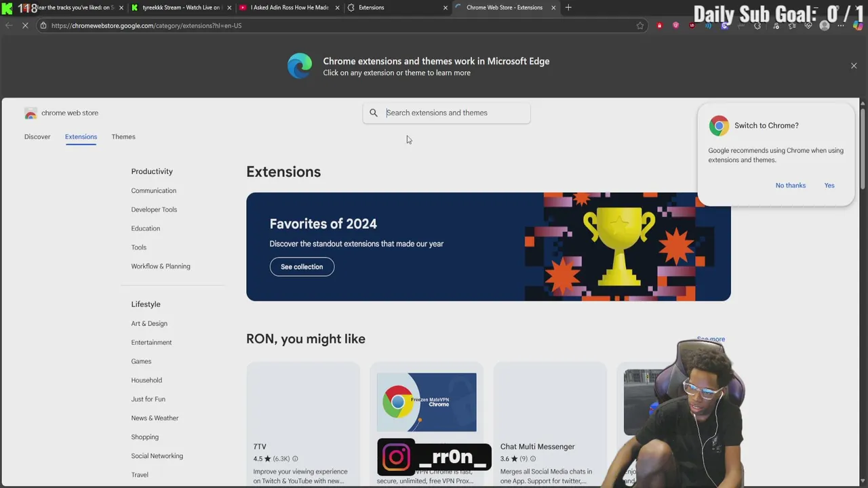Open the purple 7TV extension icon

724,26
